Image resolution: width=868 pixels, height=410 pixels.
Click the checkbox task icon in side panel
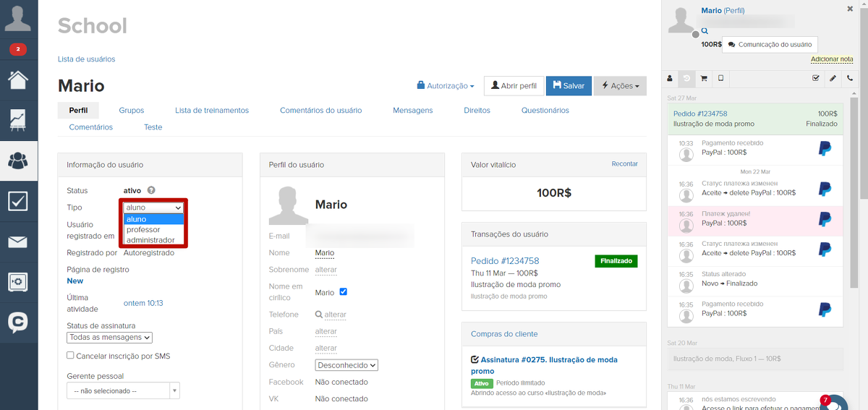pyautogui.click(x=816, y=78)
